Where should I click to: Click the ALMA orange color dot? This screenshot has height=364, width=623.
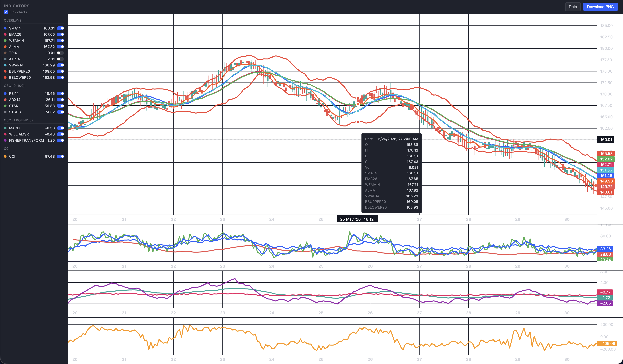point(5,47)
